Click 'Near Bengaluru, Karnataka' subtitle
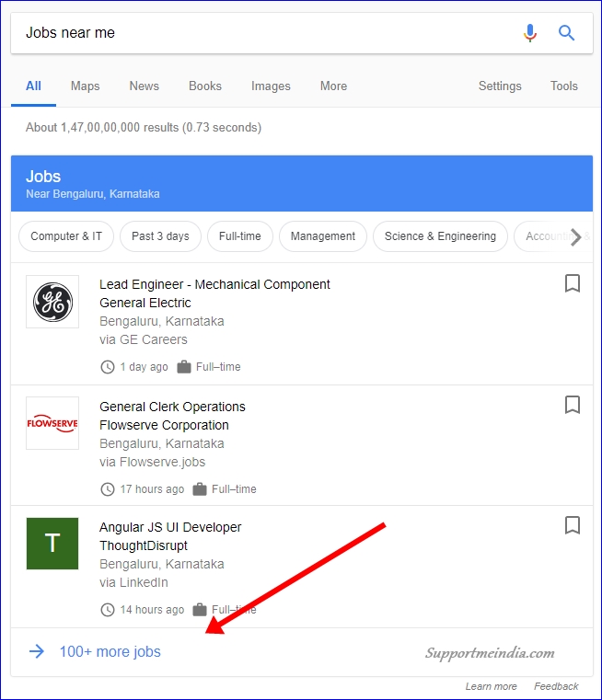 pos(93,194)
